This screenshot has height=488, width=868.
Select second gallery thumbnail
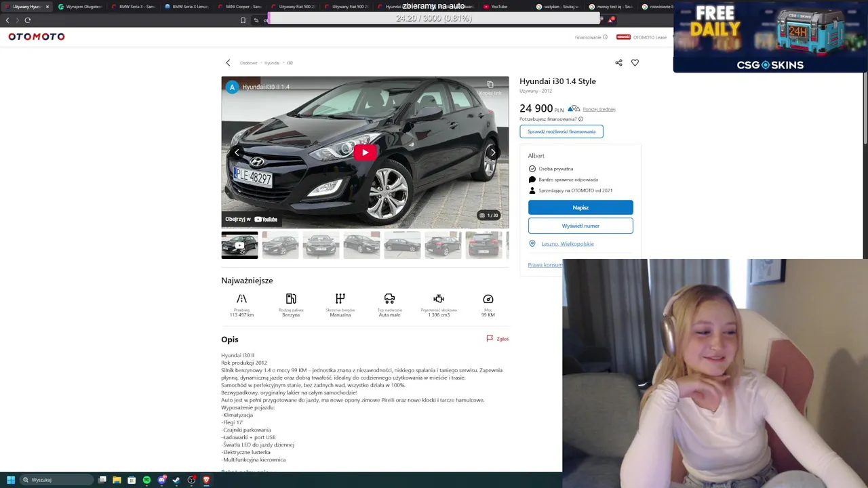coord(280,245)
